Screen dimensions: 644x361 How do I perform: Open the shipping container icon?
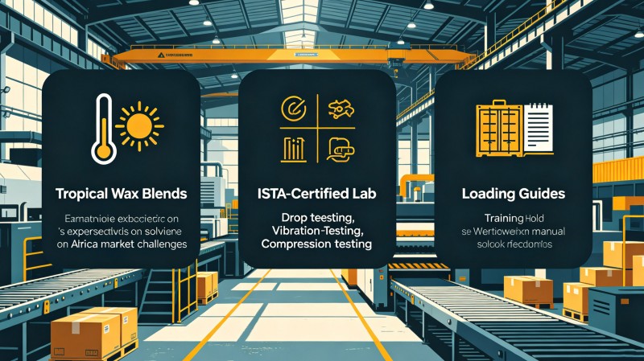click(500, 129)
